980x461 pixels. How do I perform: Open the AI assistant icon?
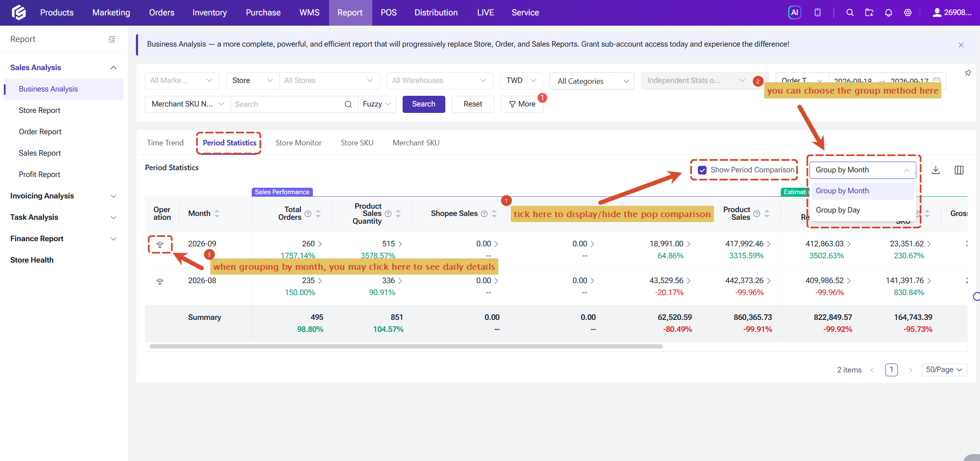(794, 12)
